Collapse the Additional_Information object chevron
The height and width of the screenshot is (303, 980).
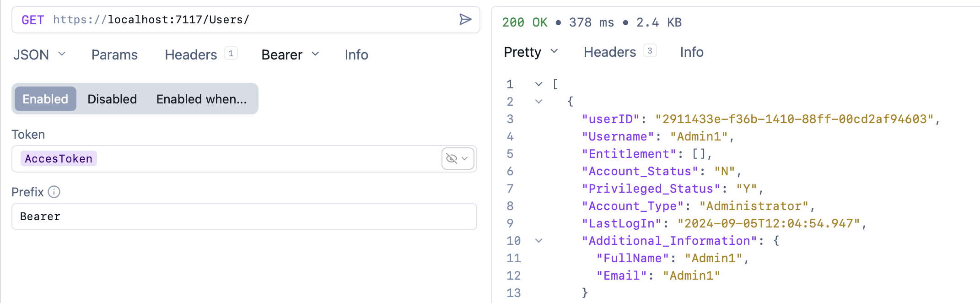538,241
